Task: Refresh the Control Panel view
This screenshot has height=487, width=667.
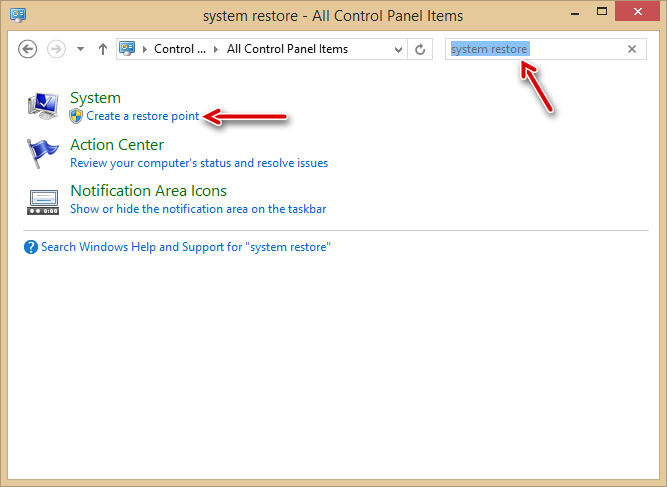Action: coord(420,49)
